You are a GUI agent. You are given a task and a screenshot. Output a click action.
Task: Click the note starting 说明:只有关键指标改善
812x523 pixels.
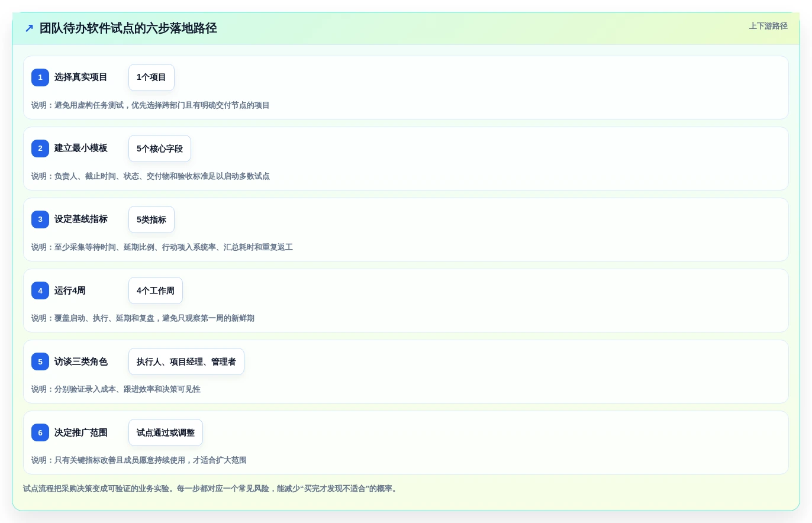pos(139,460)
